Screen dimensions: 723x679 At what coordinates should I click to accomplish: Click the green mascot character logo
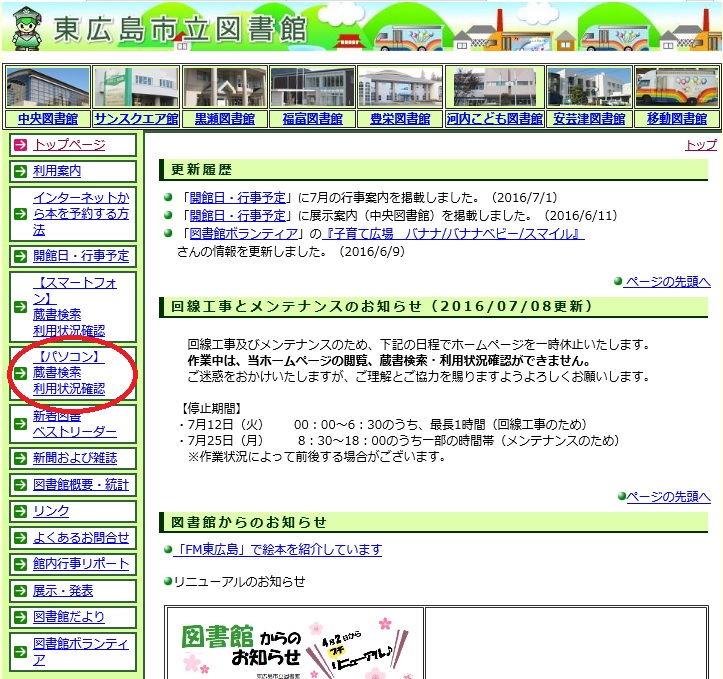coord(28,29)
